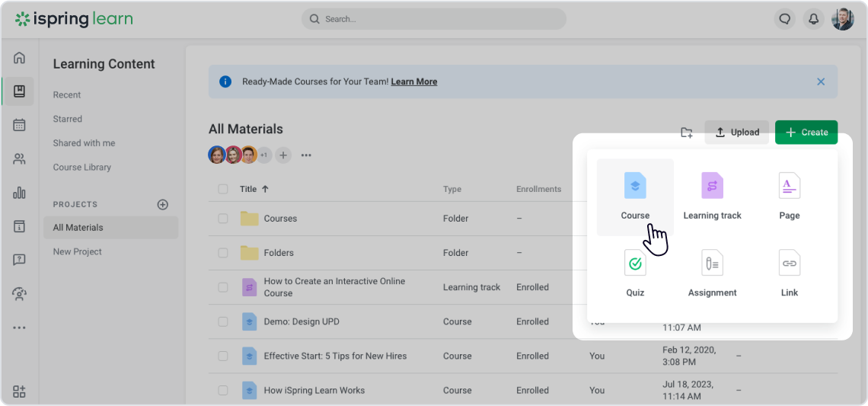
Task: Open the Home icon in sidebar
Action: coord(19,58)
